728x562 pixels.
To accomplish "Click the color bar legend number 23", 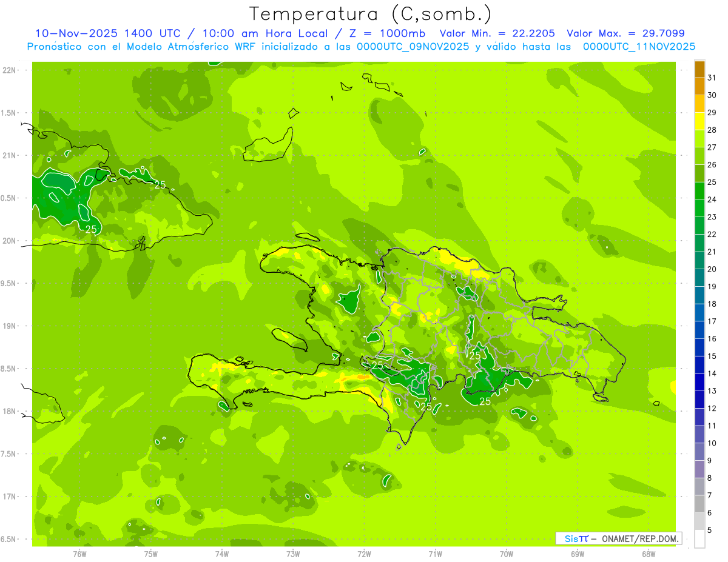I will pyautogui.click(x=712, y=217).
